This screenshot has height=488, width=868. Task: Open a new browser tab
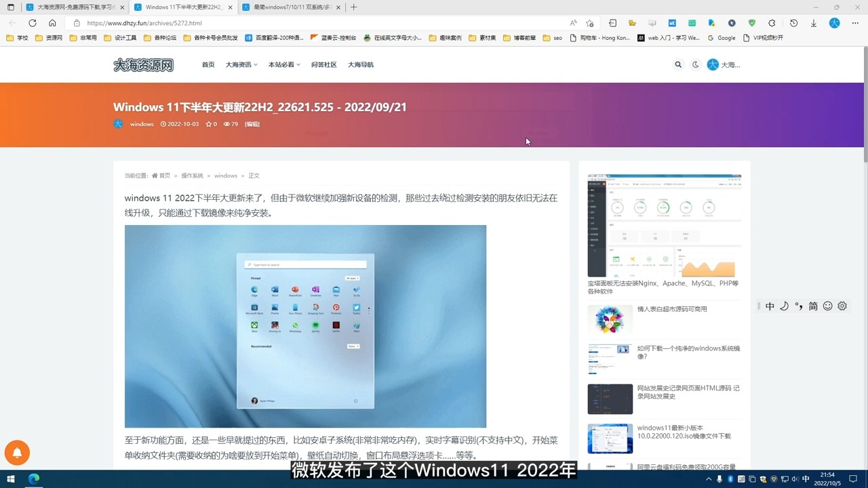click(353, 7)
